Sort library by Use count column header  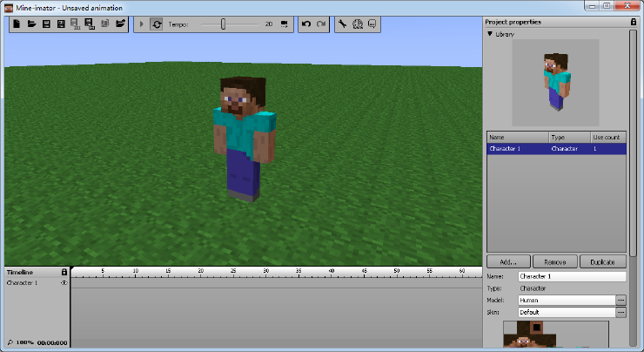(608, 137)
